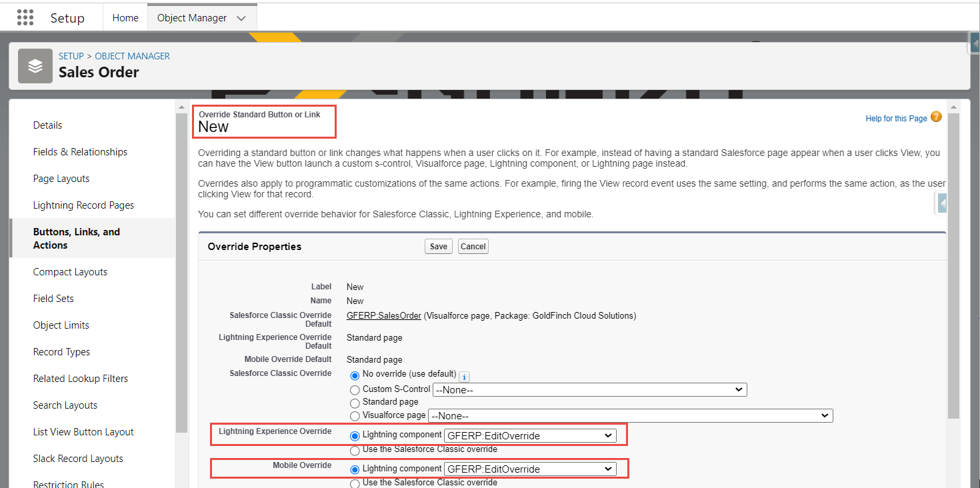Select the Custom S-Control radio button
Screen dimensions: 980x488
click(x=355, y=389)
